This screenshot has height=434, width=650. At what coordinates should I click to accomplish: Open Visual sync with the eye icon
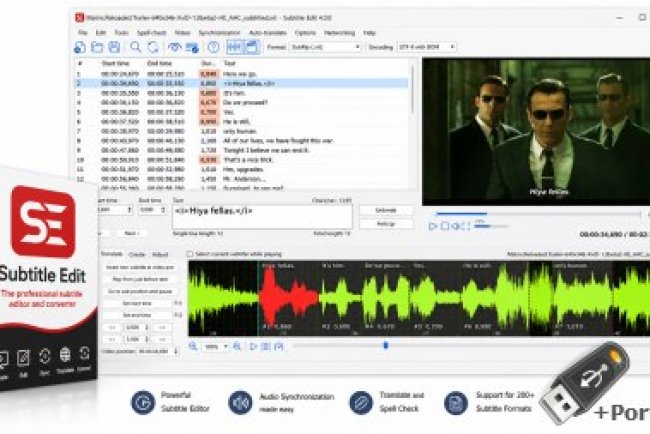175,47
